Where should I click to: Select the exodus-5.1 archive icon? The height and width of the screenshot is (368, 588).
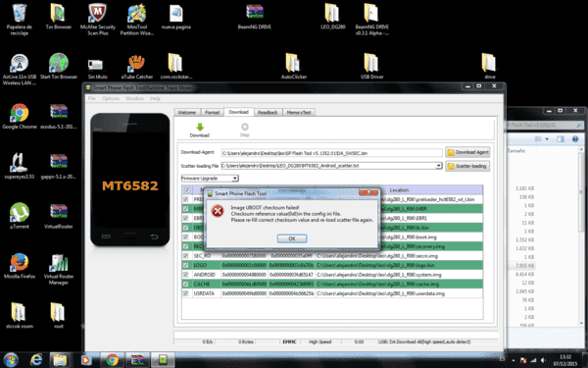[x=59, y=116]
